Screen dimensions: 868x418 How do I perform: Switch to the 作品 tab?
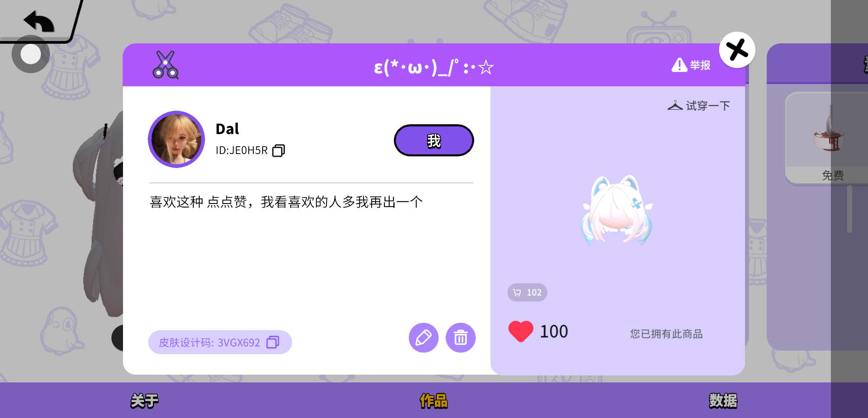(434, 401)
